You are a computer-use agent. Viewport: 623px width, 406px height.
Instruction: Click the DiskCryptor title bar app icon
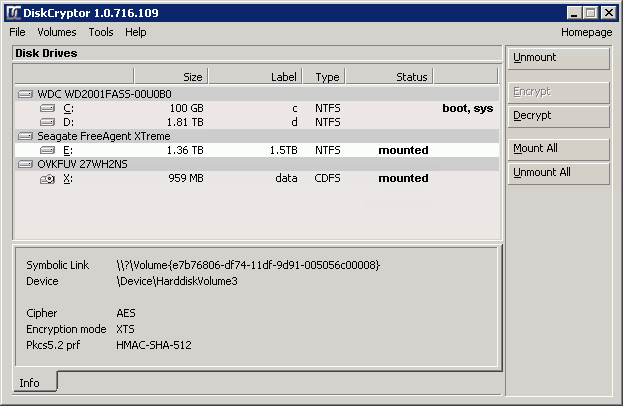point(14,13)
